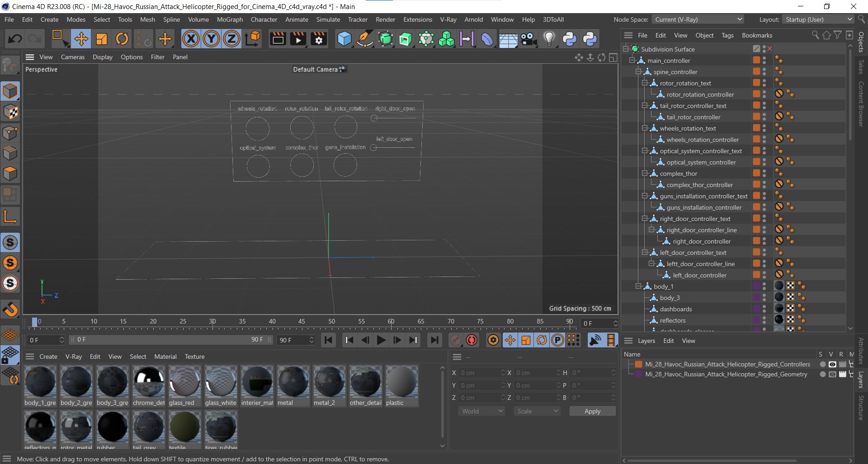Add a Subdivision Surface generator
Image resolution: width=868 pixels, height=464 pixels.
coord(385,39)
